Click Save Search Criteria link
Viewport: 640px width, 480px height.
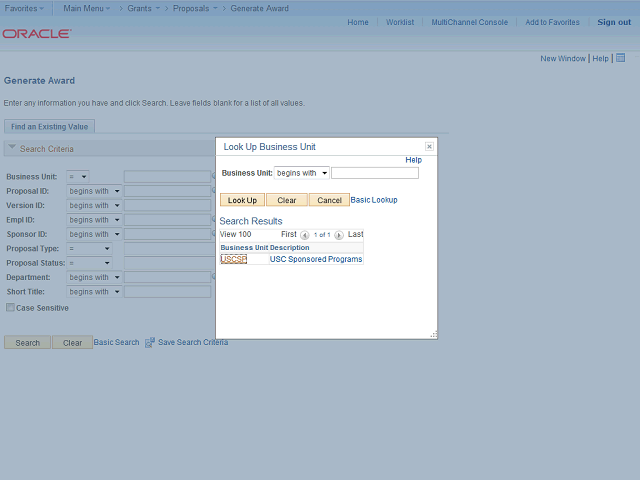pos(193,342)
